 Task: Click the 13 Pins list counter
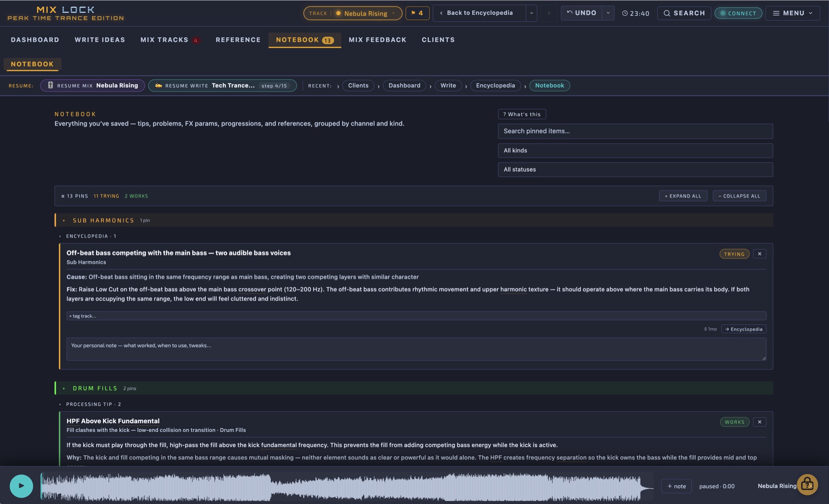point(75,196)
